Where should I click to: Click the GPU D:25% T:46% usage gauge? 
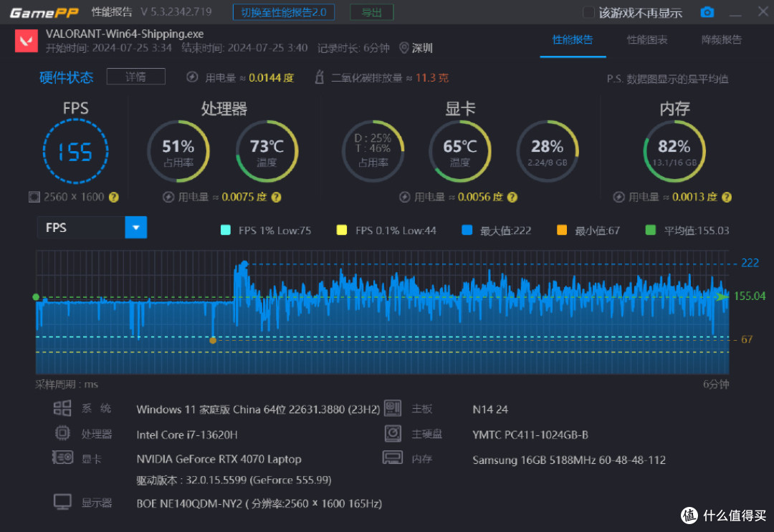tap(373, 151)
